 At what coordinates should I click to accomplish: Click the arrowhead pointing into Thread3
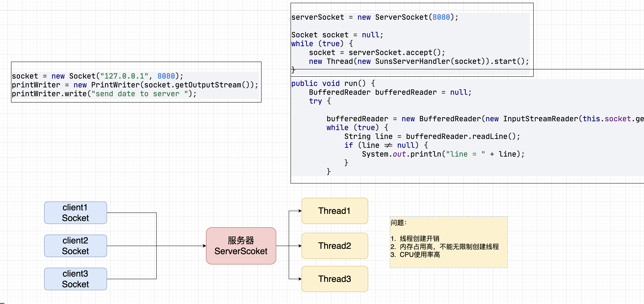click(x=300, y=279)
